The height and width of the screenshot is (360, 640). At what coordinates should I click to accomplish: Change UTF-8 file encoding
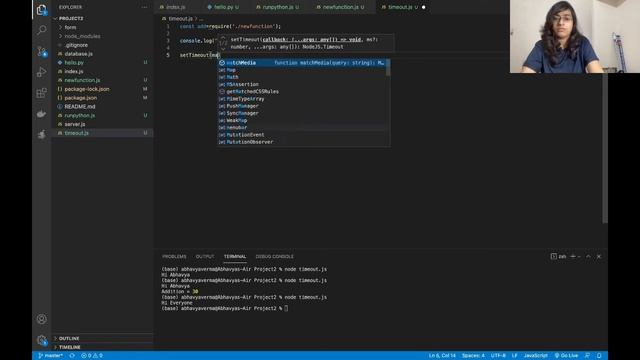(498, 356)
